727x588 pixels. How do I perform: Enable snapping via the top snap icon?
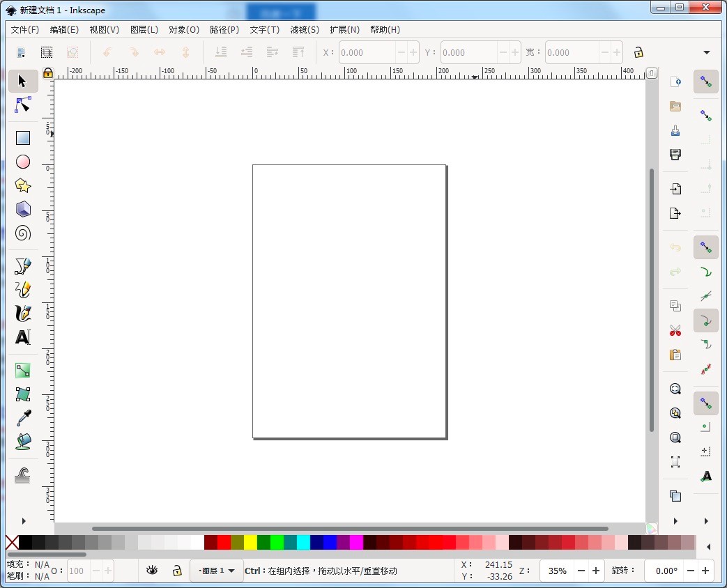pos(705,82)
